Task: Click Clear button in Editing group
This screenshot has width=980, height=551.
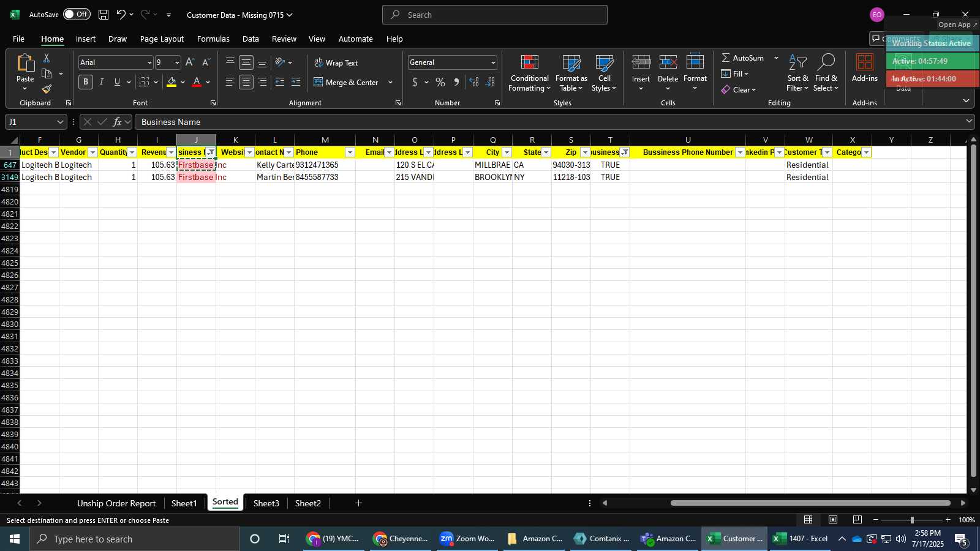Action: tap(738, 89)
